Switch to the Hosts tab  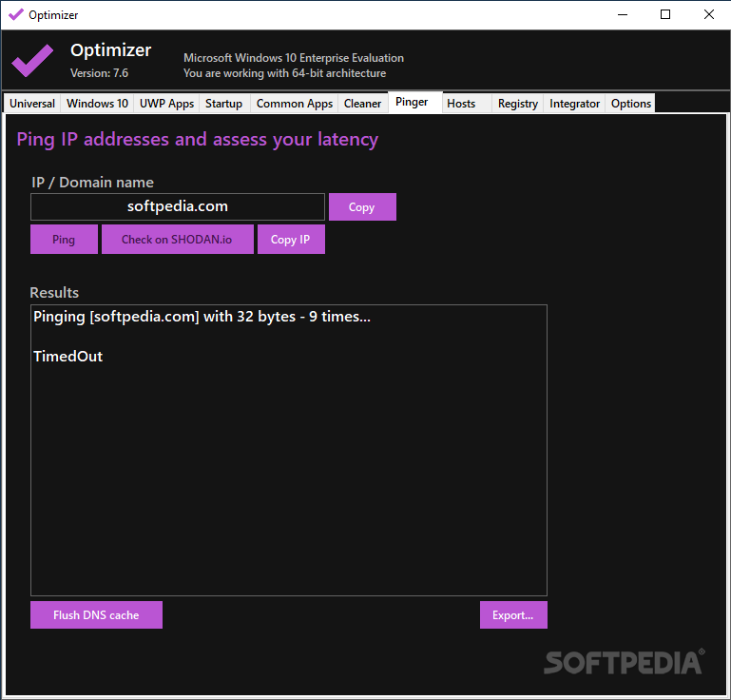click(x=467, y=104)
